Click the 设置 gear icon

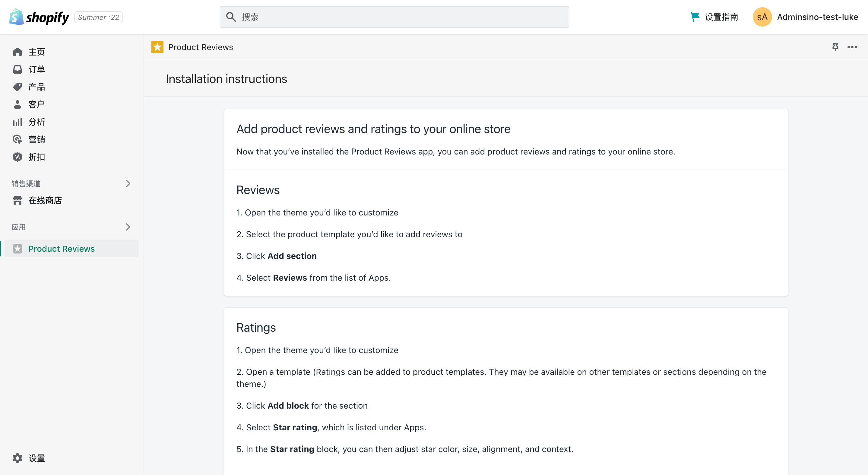[17, 458]
